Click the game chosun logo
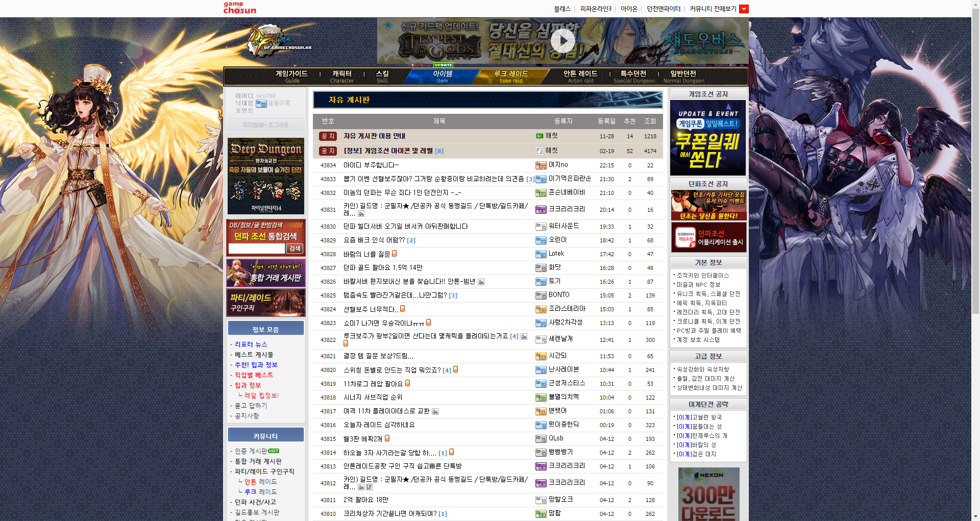 pos(239,8)
